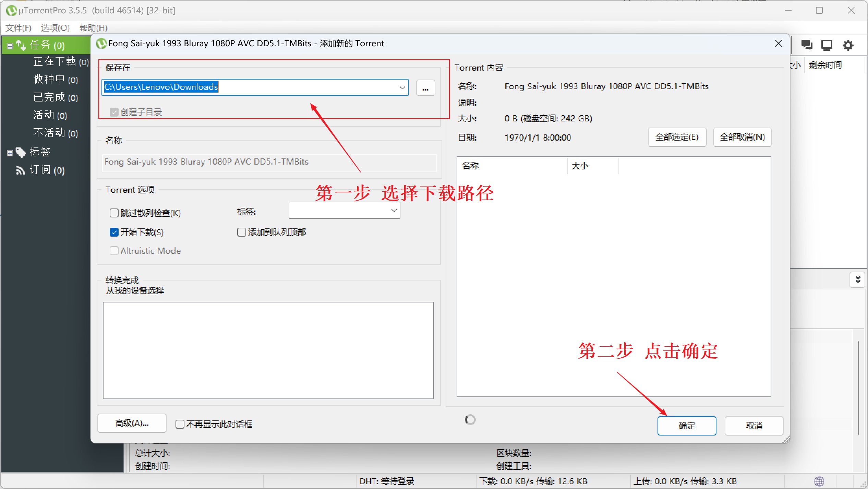868x489 pixels.
Task: Click the 订阅 RSS feed icon
Action: [21, 170]
